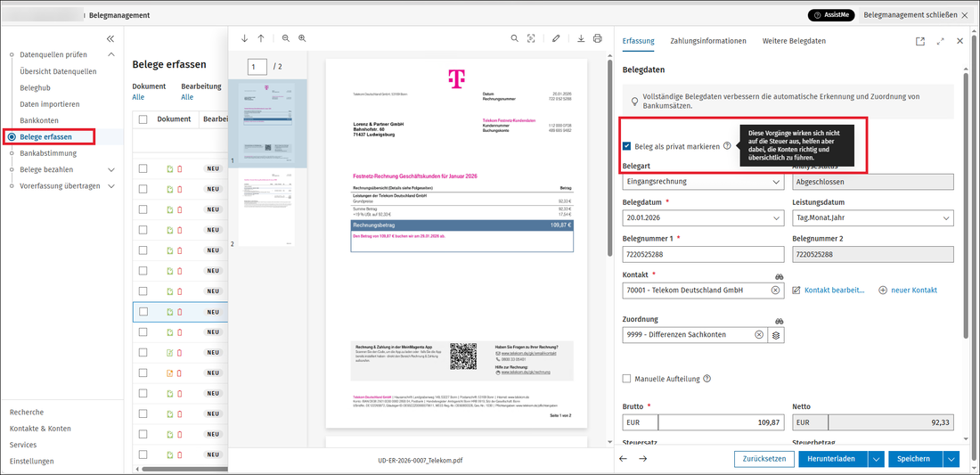Zoom out of the document preview
This screenshot has height=475, width=980.
pos(286,38)
